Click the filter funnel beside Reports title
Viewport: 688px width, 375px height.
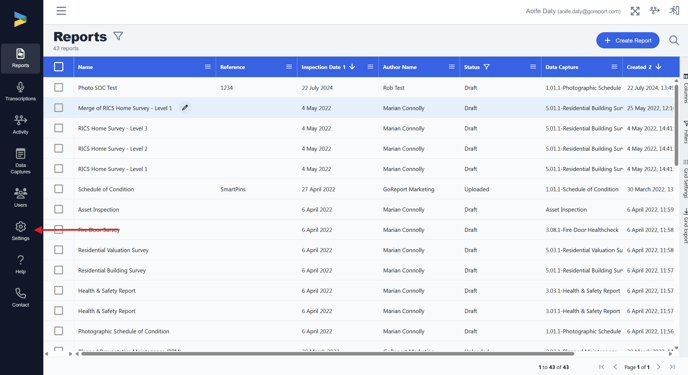118,36
